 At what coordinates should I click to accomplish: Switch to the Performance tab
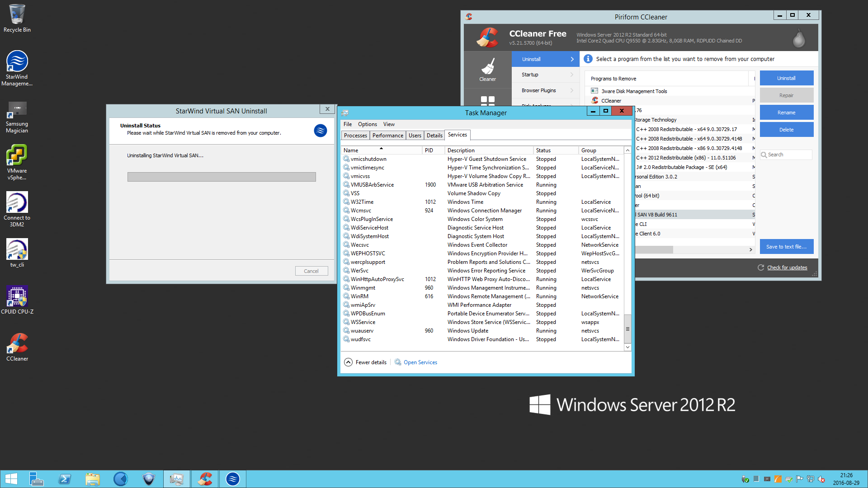pyautogui.click(x=388, y=136)
